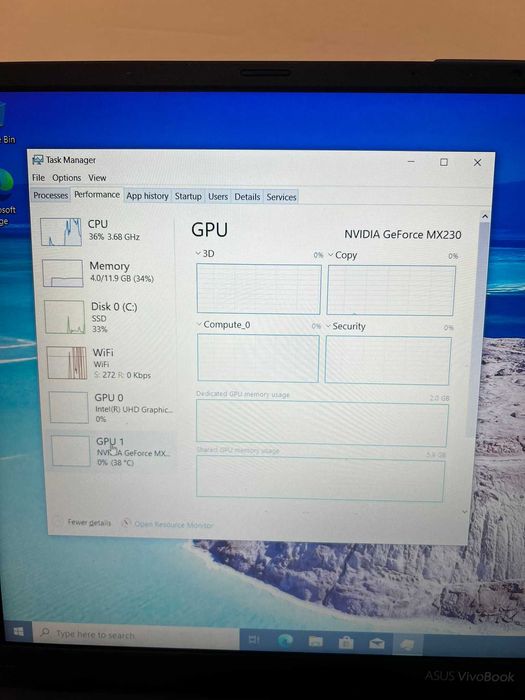This screenshot has width=525, height=700.
Task: Open Disk 0 (C:) performance view
Action: (x=108, y=317)
